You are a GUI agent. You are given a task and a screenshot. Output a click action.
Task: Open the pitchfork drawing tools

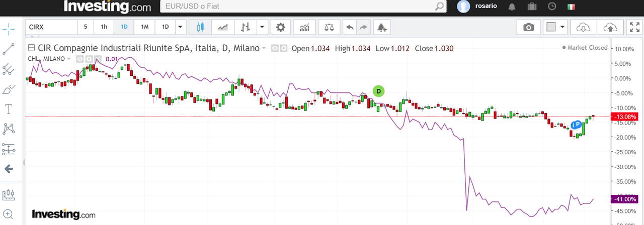click(x=9, y=69)
